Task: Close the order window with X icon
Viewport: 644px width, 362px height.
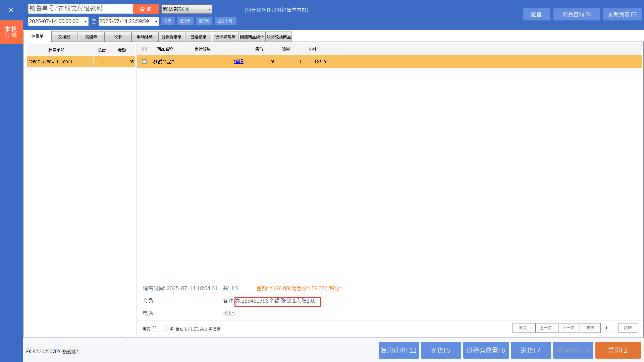Action: 11,10
